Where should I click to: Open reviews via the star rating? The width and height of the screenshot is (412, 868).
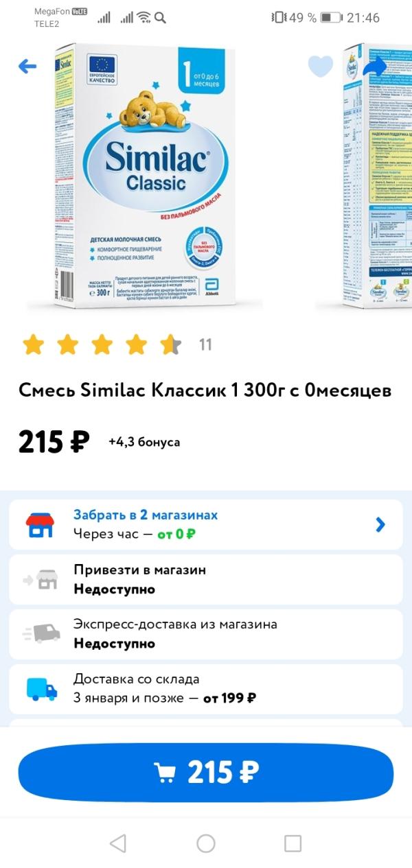[102, 344]
